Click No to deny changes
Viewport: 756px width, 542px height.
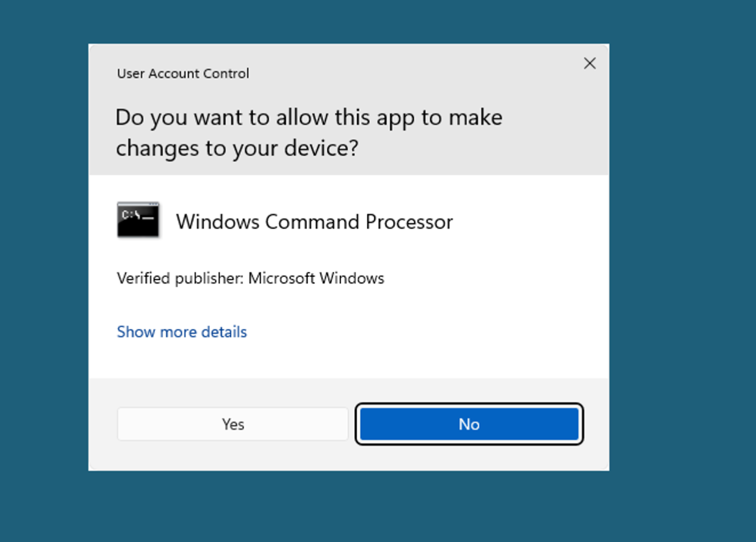tap(469, 424)
